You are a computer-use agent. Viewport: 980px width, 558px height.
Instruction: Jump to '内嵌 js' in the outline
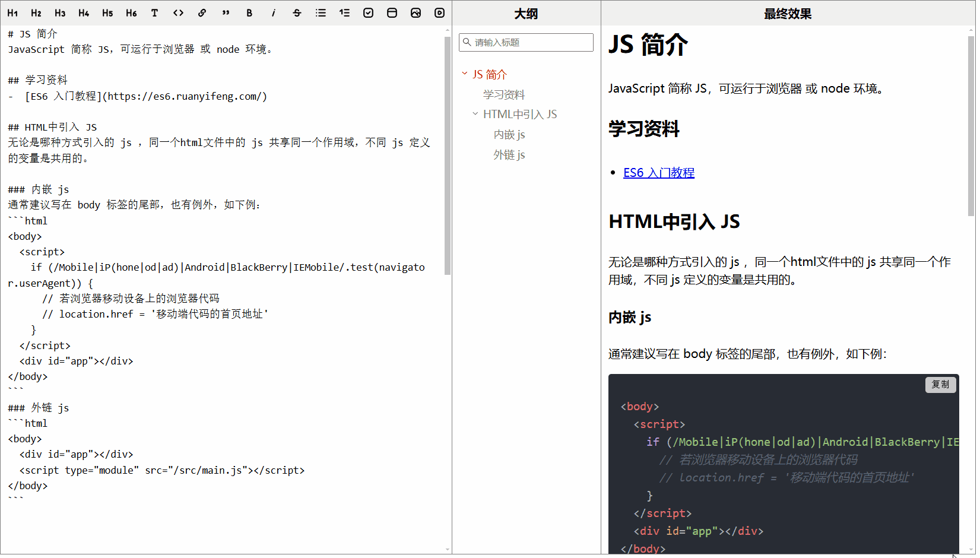(x=509, y=135)
